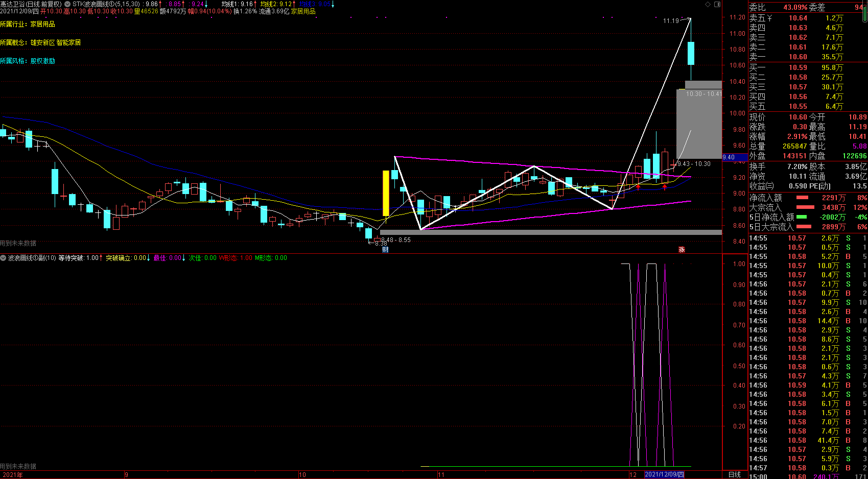Click the 净流入额 2291万 row

tap(808, 198)
